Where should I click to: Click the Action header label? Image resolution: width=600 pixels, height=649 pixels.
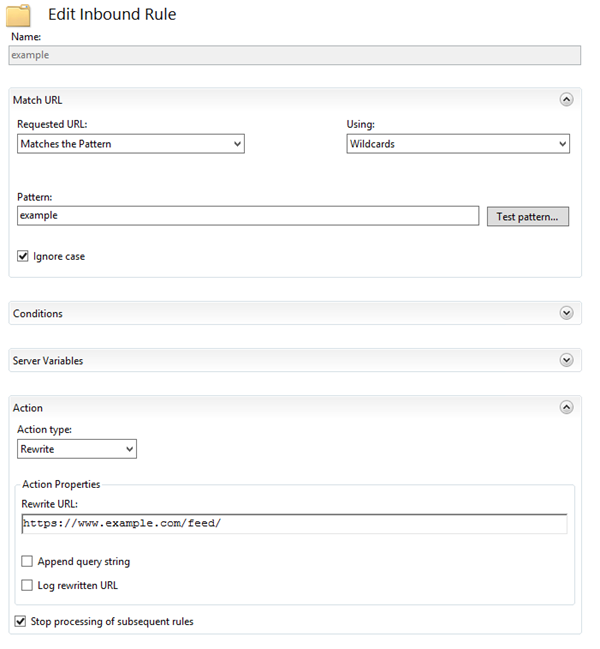[27, 408]
